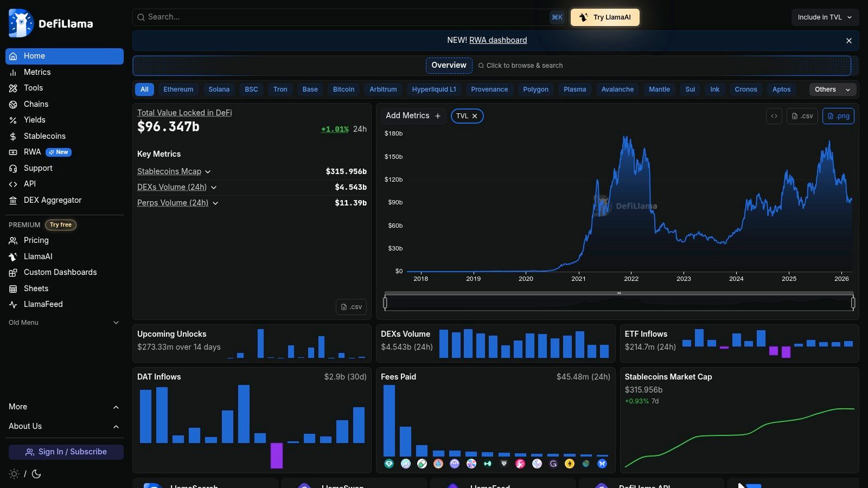The image size is (868, 488).
Task: Click the Sheets table icon
Action: click(13, 288)
